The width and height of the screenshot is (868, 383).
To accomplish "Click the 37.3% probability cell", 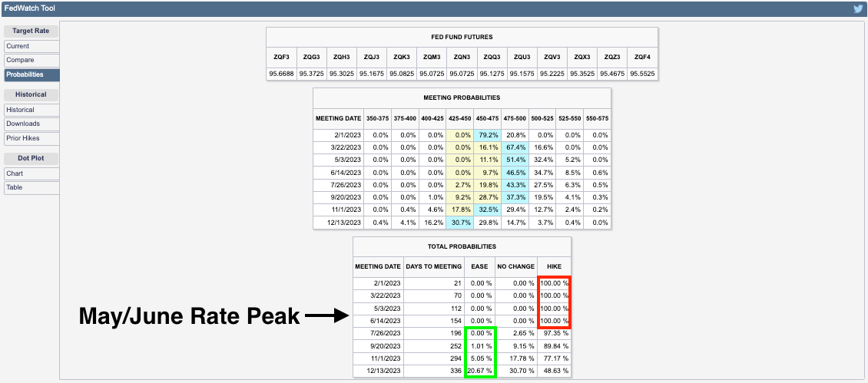I will tap(515, 197).
